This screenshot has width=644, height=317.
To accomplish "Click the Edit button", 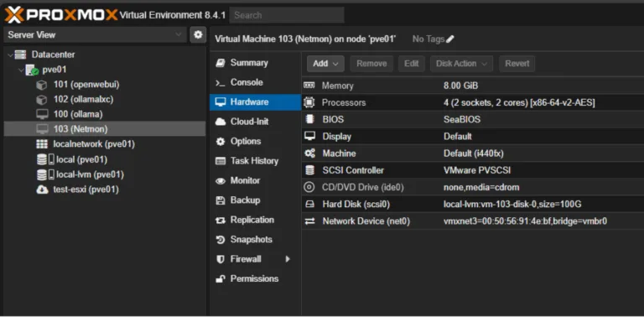I will (x=412, y=64).
